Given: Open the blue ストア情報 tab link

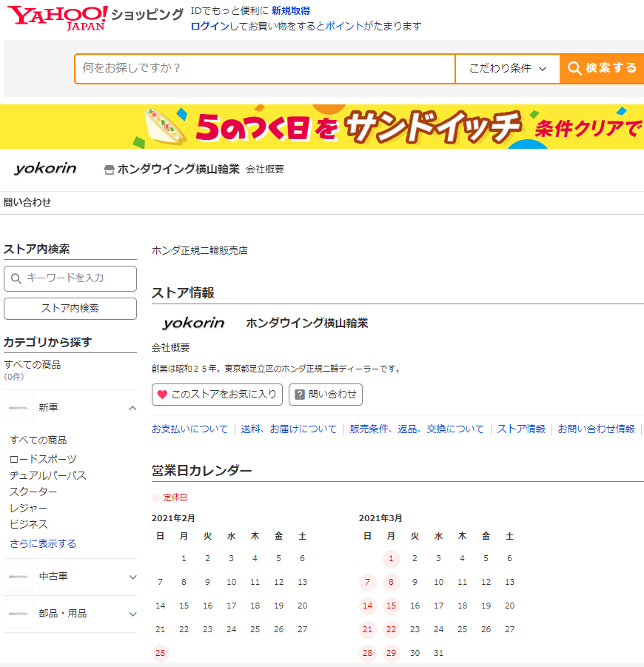Looking at the screenshot, I should [x=521, y=429].
